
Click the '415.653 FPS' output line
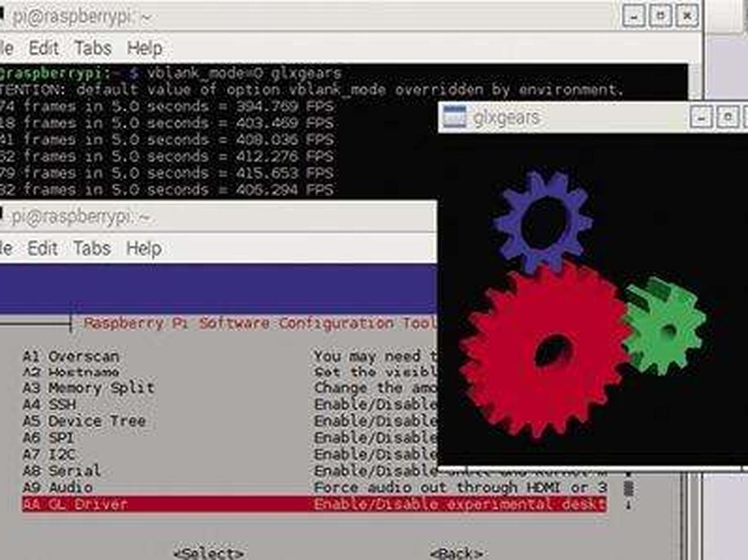tap(167, 173)
